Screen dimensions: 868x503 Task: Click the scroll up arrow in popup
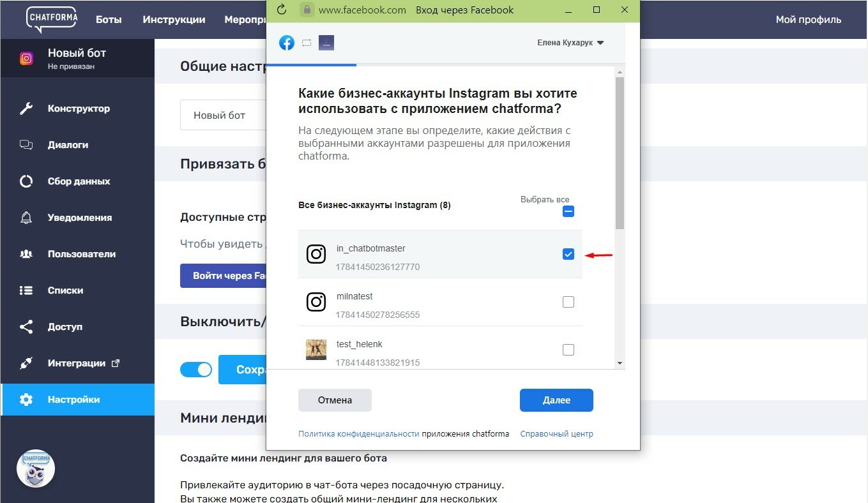pos(620,73)
